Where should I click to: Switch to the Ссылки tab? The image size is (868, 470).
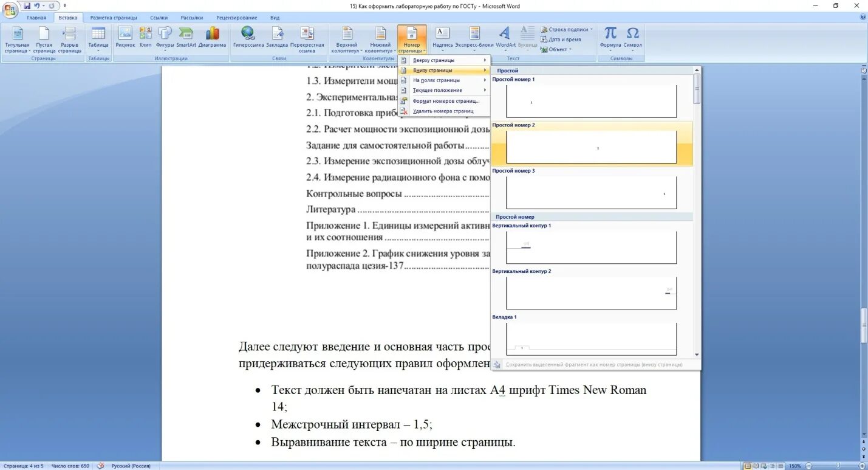coord(159,18)
